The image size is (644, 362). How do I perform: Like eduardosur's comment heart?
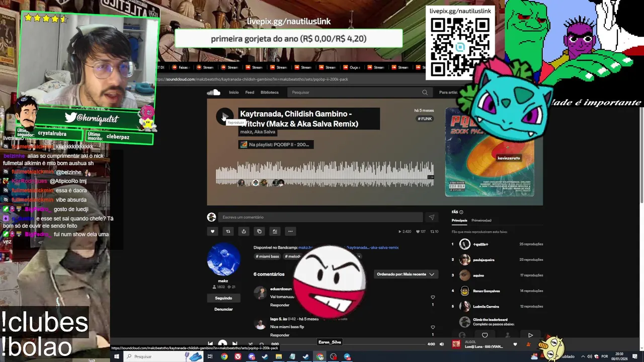pos(433,297)
